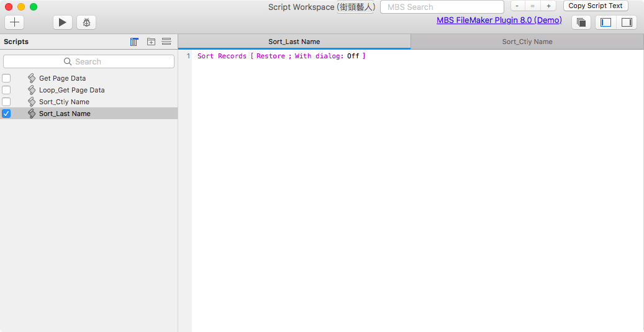Click in the MBS Search field
This screenshot has width=644, height=332.
[442, 7]
